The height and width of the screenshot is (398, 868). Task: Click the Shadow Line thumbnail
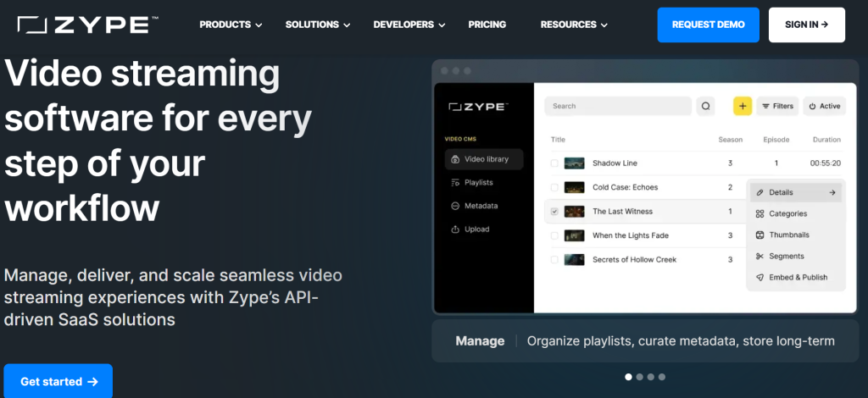[574, 163]
